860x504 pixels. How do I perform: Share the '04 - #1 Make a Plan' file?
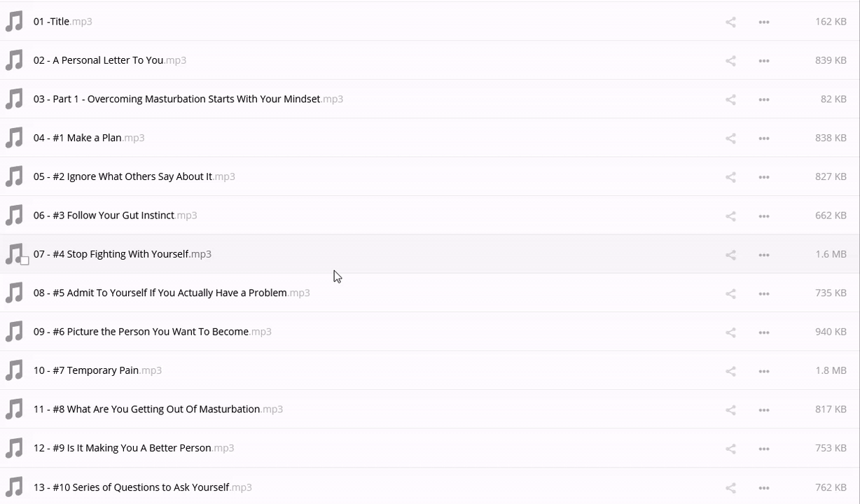pyautogui.click(x=730, y=139)
